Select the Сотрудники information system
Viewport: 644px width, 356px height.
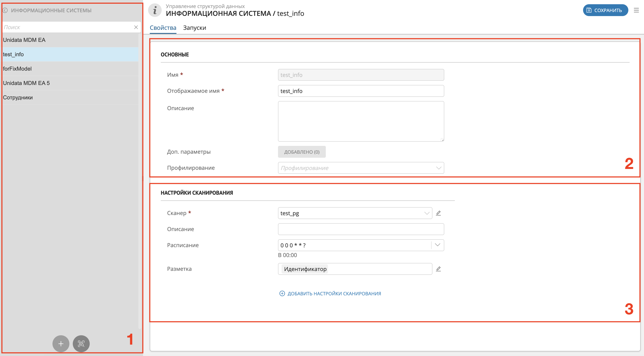(x=18, y=97)
